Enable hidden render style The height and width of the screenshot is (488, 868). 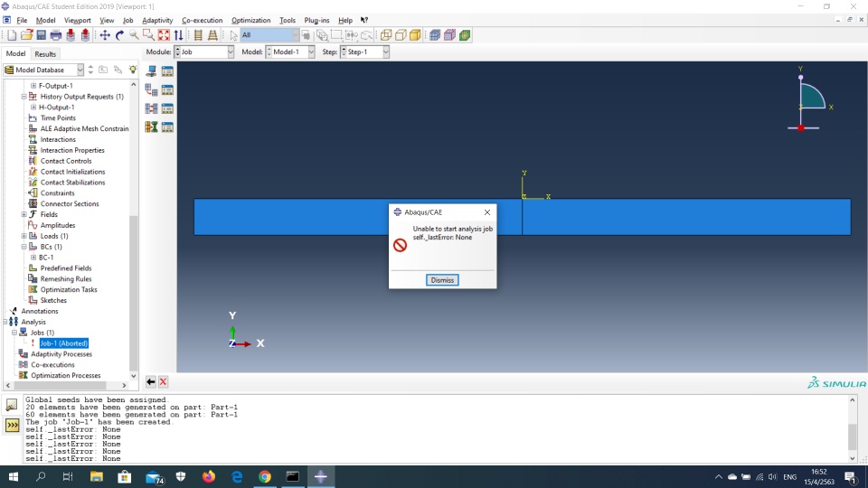click(x=401, y=35)
